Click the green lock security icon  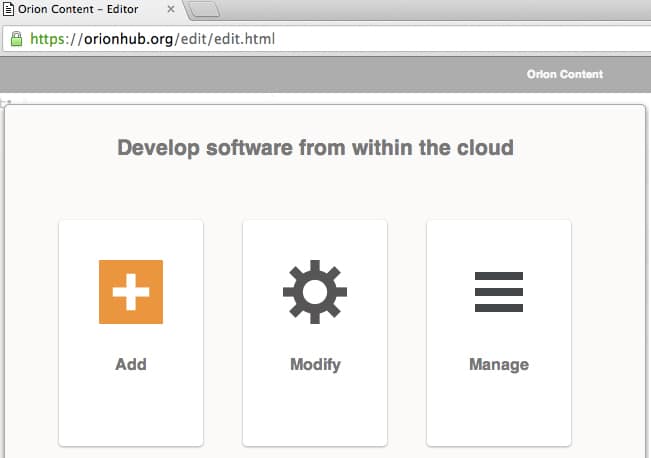[16, 40]
